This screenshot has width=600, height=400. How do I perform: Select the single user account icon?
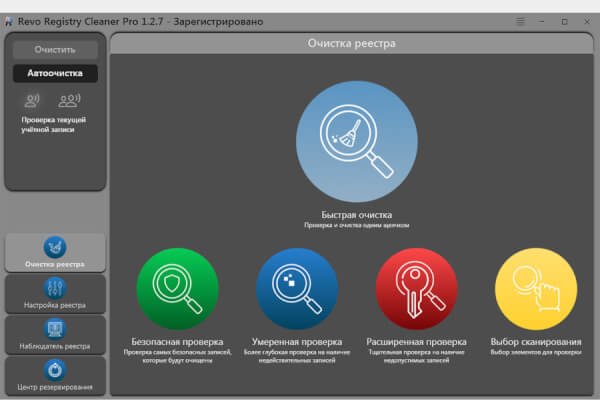[32, 101]
